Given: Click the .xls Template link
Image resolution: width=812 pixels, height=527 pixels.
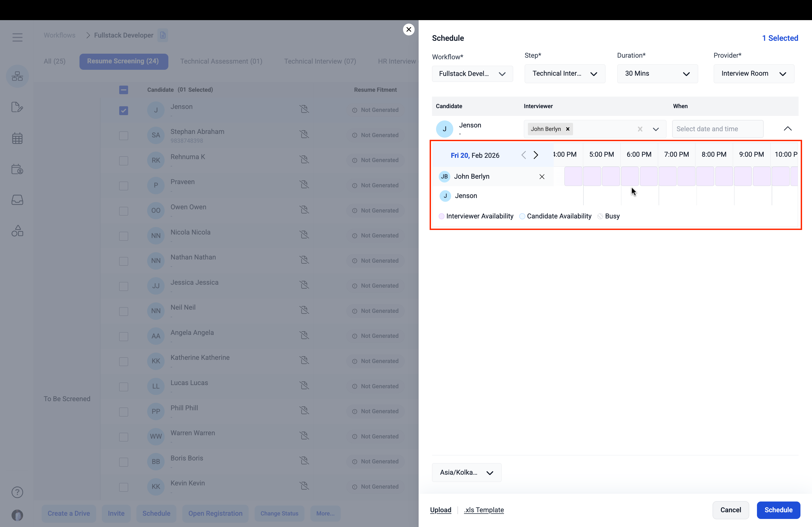Looking at the screenshot, I should [484, 510].
